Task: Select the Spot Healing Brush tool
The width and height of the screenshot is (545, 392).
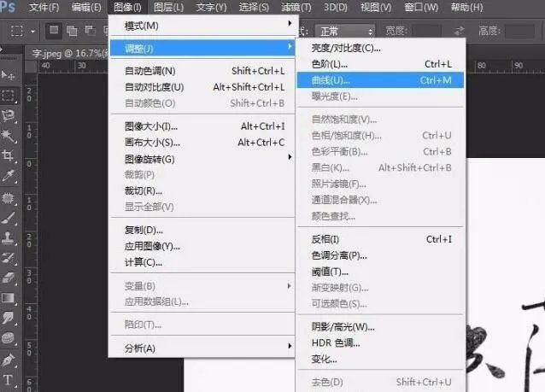Action: pos(8,198)
